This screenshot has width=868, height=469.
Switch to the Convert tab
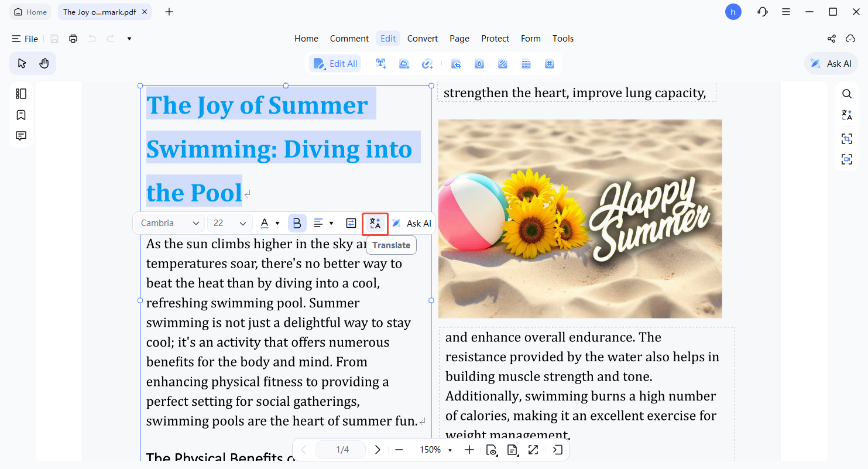point(423,39)
